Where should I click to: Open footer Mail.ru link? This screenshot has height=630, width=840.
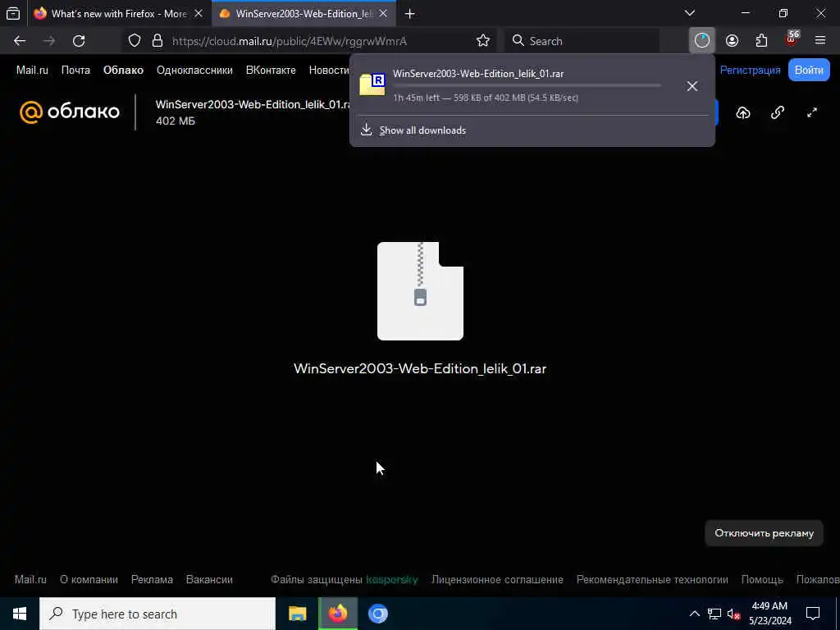(x=30, y=580)
